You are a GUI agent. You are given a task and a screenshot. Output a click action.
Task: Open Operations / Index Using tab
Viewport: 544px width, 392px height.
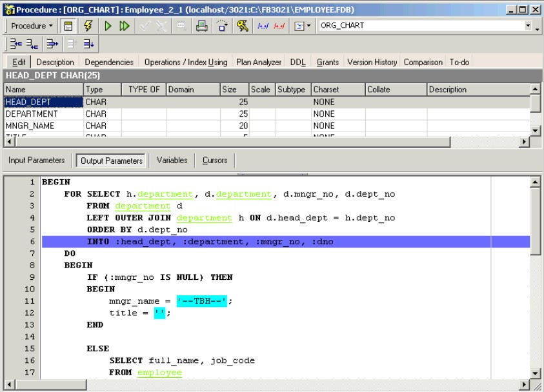(x=186, y=62)
